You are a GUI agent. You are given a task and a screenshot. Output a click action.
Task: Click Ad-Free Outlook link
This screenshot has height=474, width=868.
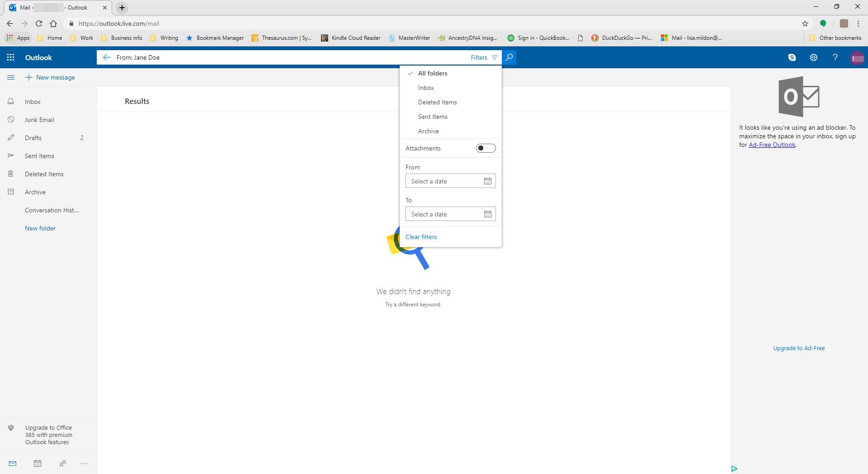click(772, 145)
